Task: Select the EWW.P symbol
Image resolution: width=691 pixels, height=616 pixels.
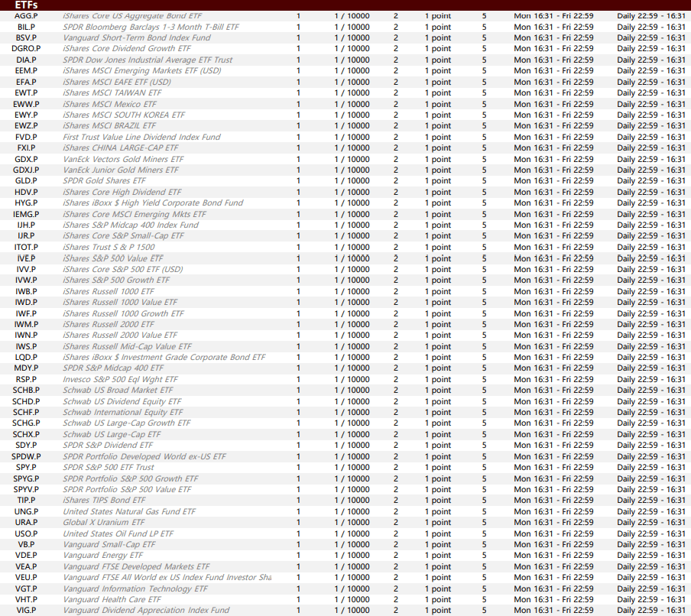Action: coord(26,104)
